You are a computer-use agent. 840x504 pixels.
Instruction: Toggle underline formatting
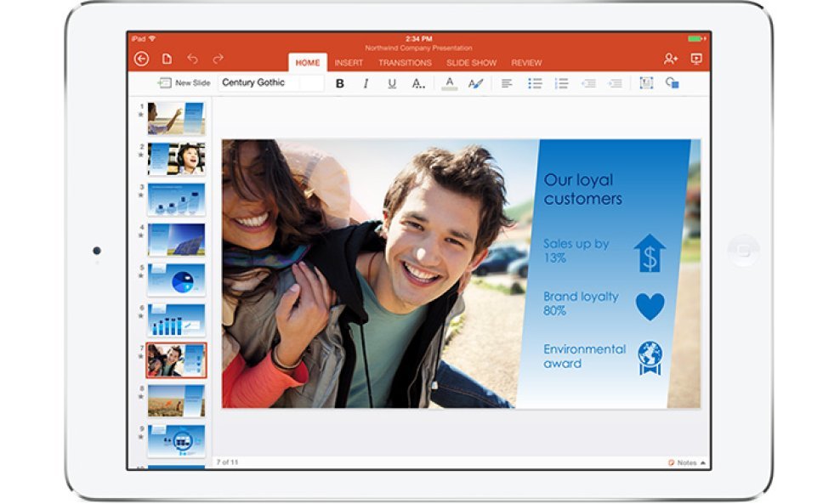click(392, 83)
